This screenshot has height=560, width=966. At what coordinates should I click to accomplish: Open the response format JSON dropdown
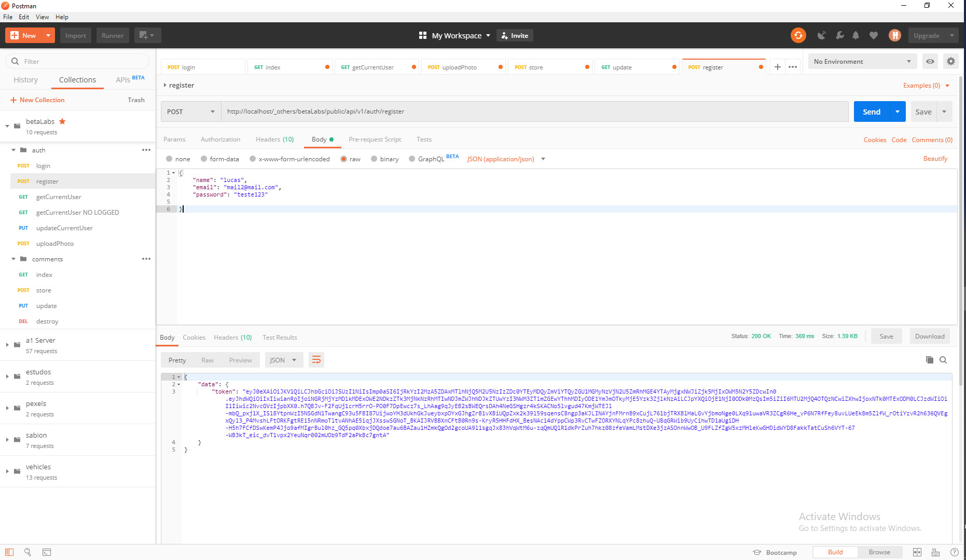point(283,360)
